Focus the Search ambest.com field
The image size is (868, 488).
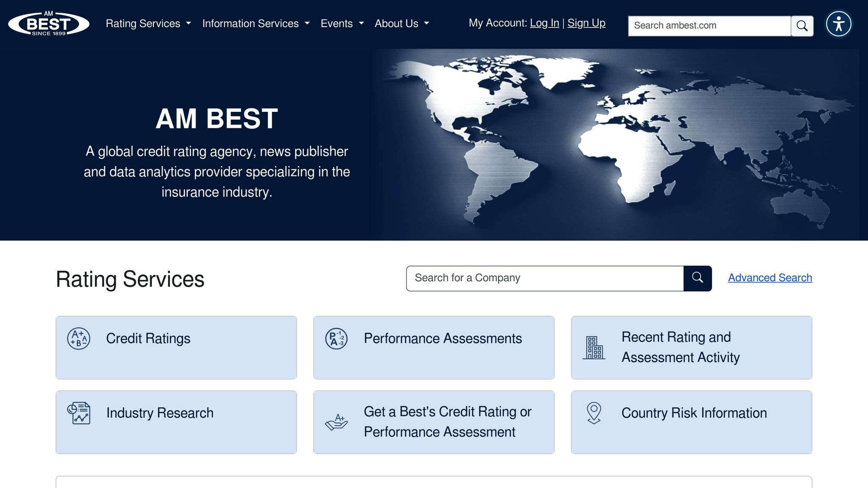[x=709, y=26]
